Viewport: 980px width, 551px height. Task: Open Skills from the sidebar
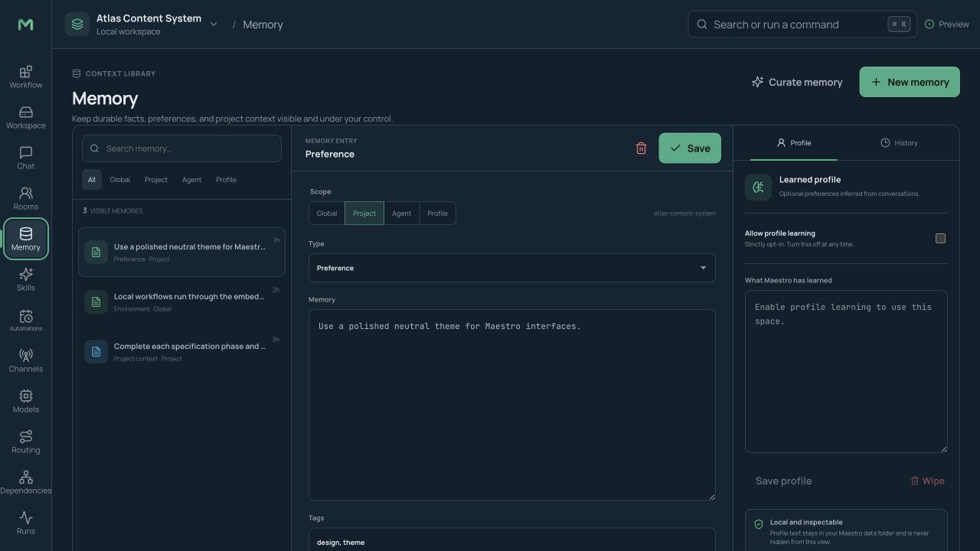pos(25,280)
